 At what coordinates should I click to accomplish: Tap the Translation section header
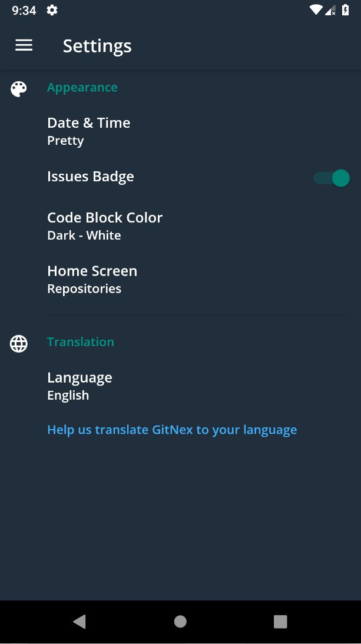81,342
